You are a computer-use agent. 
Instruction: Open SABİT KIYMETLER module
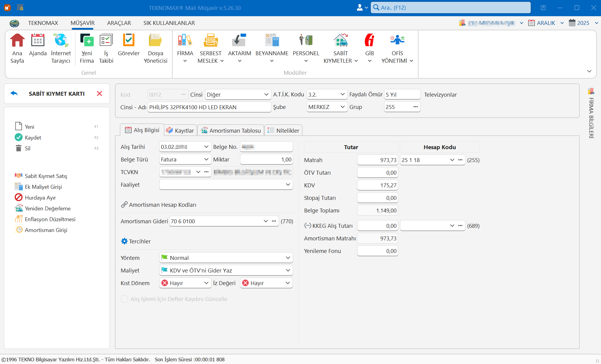click(341, 49)
